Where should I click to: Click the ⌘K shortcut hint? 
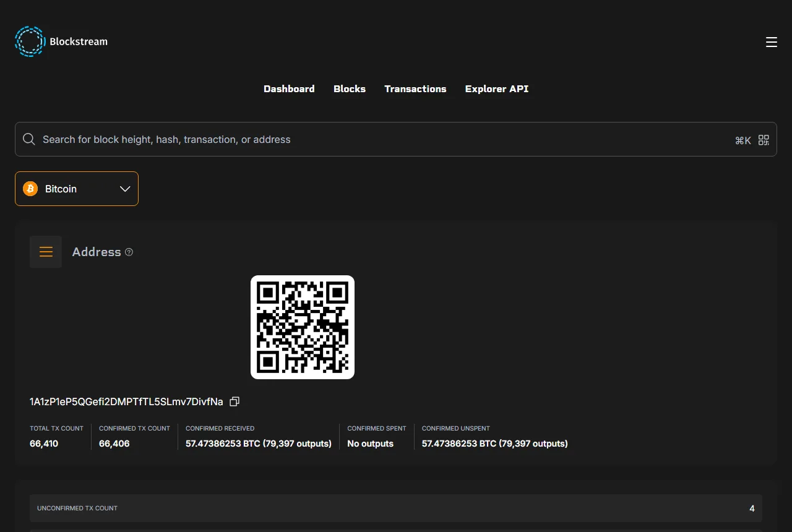[743, 140]
